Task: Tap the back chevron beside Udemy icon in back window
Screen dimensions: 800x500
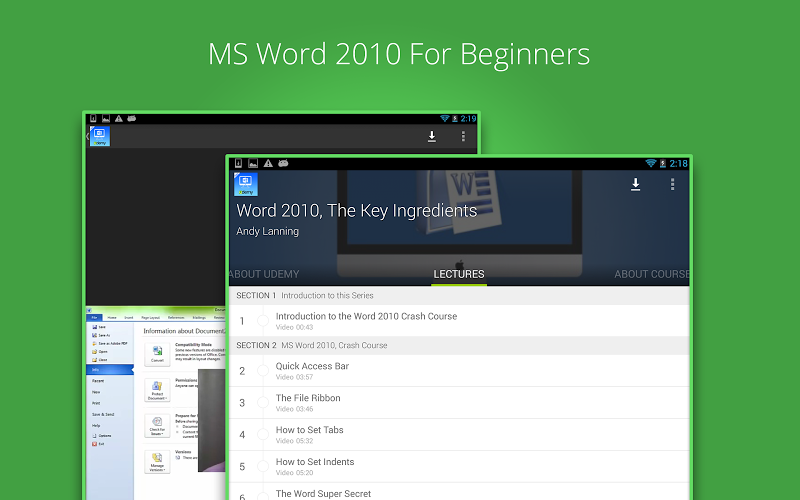Action: [87, 136]
